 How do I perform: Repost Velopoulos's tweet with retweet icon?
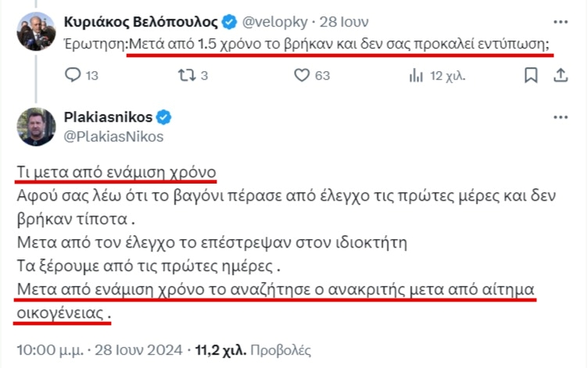pyautogui.click(x=187, y=75)
